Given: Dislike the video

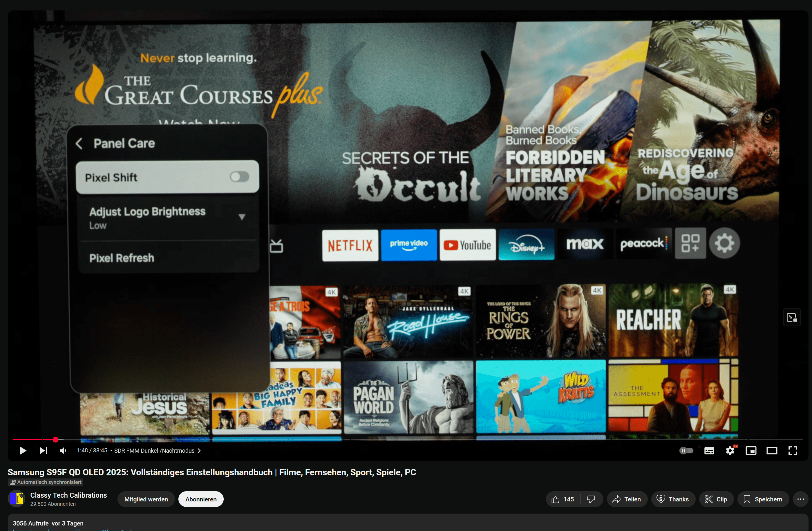Looking at the screenshot, I should click(591, 499).
